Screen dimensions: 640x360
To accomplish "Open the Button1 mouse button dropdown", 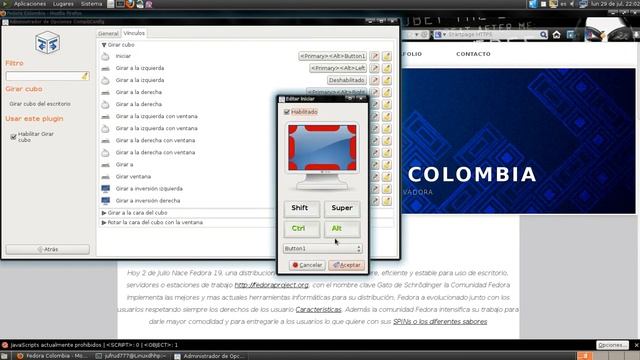I will click(322, 249).
